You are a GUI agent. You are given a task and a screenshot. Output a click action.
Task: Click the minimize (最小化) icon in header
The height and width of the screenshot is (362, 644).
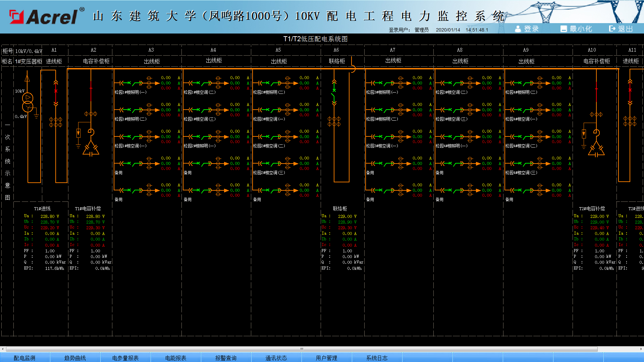pyautogui.click(x=563, y=29)
